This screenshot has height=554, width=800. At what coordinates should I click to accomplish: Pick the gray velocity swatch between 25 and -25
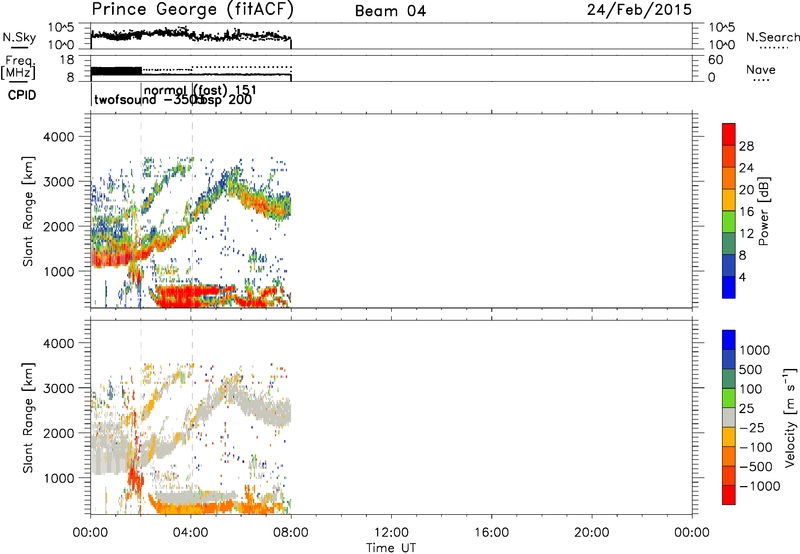729,418
